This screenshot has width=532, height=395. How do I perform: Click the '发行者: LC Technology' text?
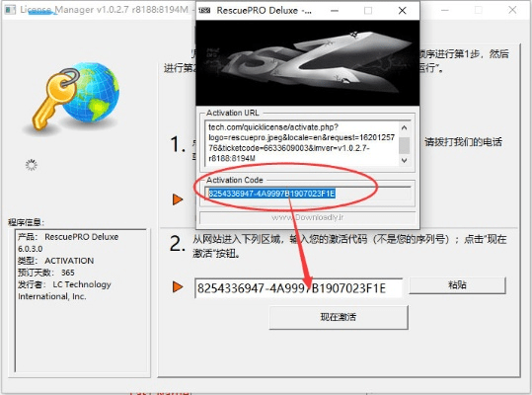64,284
